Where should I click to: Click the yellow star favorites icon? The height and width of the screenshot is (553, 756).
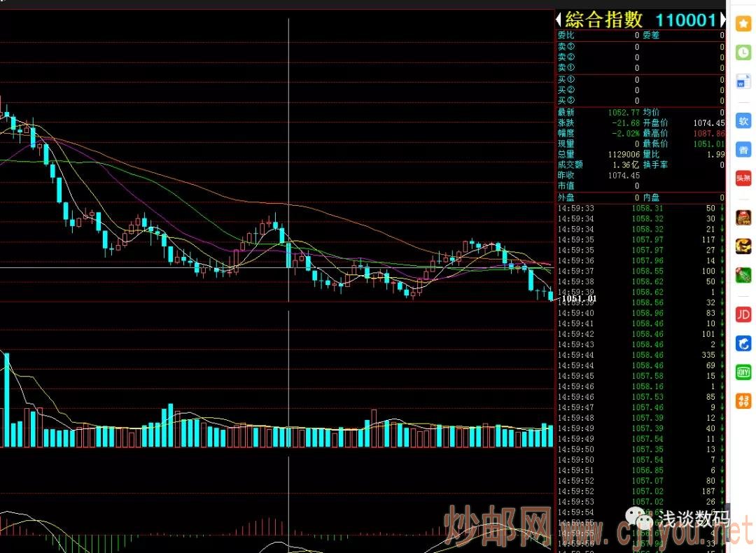click(743, 24)
